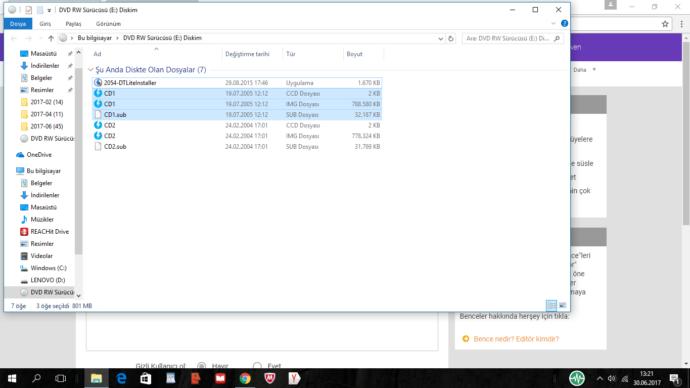The width and height of the screenshot is (690, 388).
Task: Open the Windows (C:) drive
Action: (x=48, y=268)
